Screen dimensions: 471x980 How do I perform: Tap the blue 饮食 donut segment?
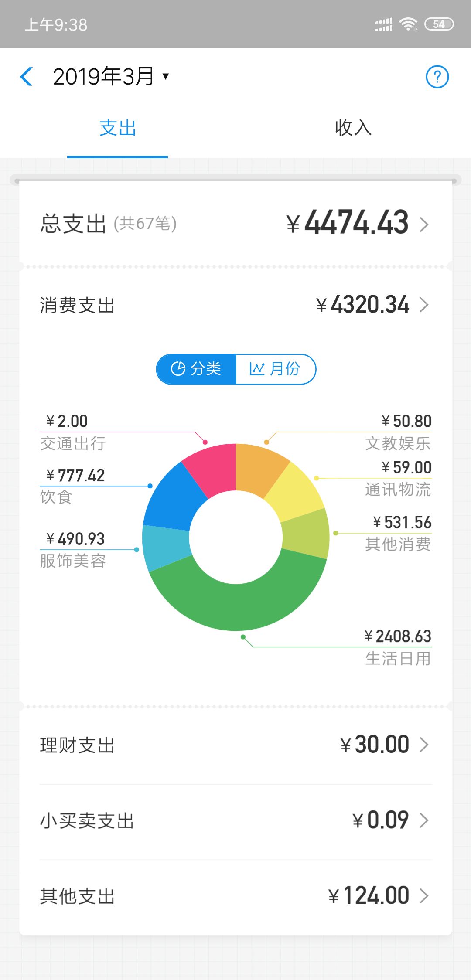pyautogui.click(x=172, y=497)
